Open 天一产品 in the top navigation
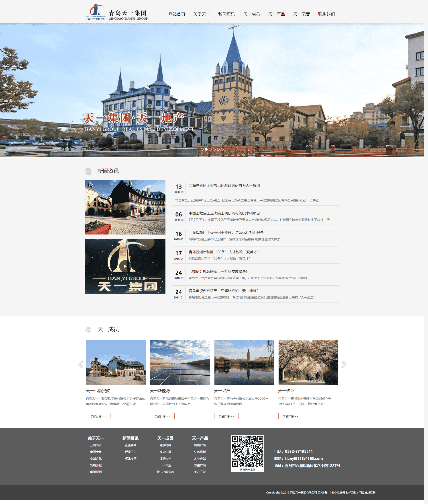Screen dimensions: 428x504 tap(276, 14)
